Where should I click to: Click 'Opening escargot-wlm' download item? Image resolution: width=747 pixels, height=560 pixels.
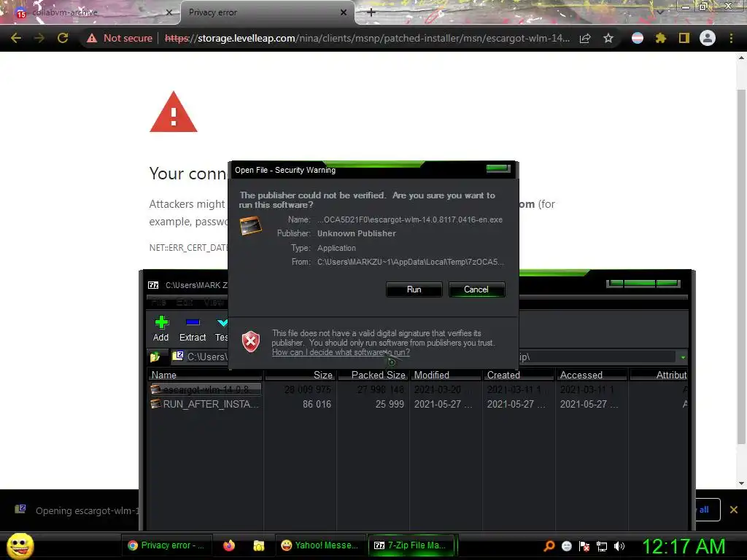click(76, 510)
